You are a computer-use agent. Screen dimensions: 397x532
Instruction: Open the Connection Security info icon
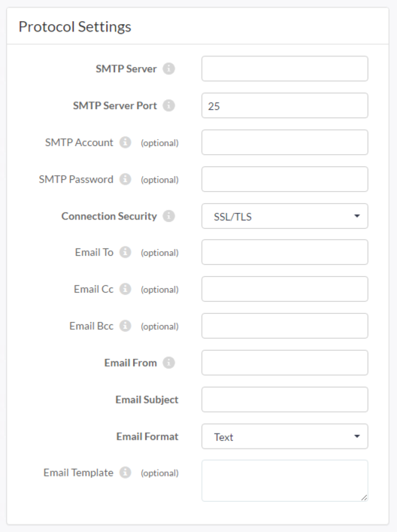[x=169, y=216]
